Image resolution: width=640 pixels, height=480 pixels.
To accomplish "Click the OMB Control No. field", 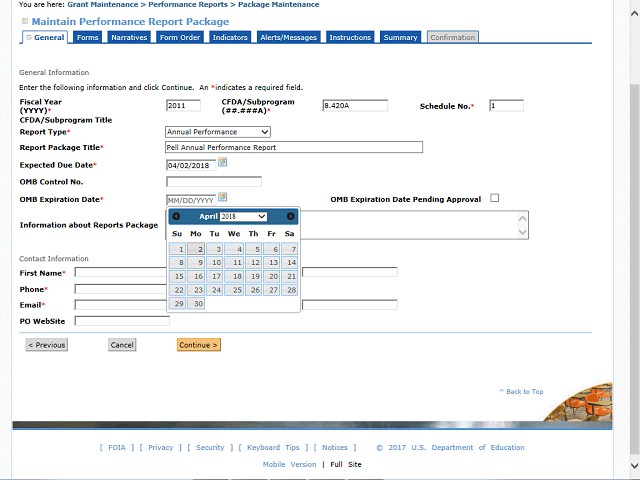I will (x=214, y=182).
